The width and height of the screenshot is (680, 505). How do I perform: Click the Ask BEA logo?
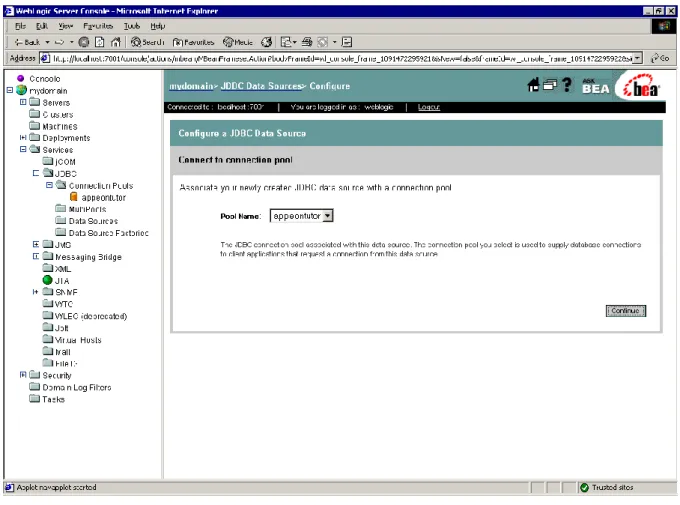coord(595,86)
